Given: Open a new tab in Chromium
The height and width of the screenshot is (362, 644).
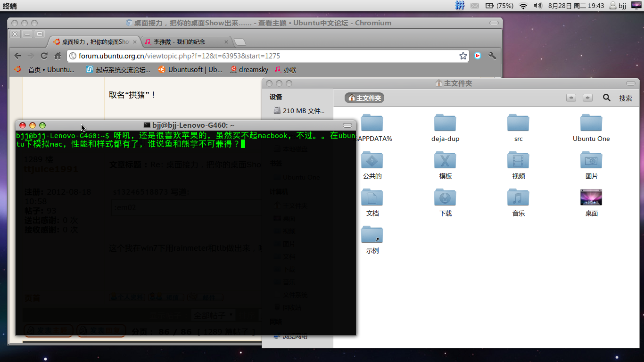Looking at the screenshot, I should point(239,42).
